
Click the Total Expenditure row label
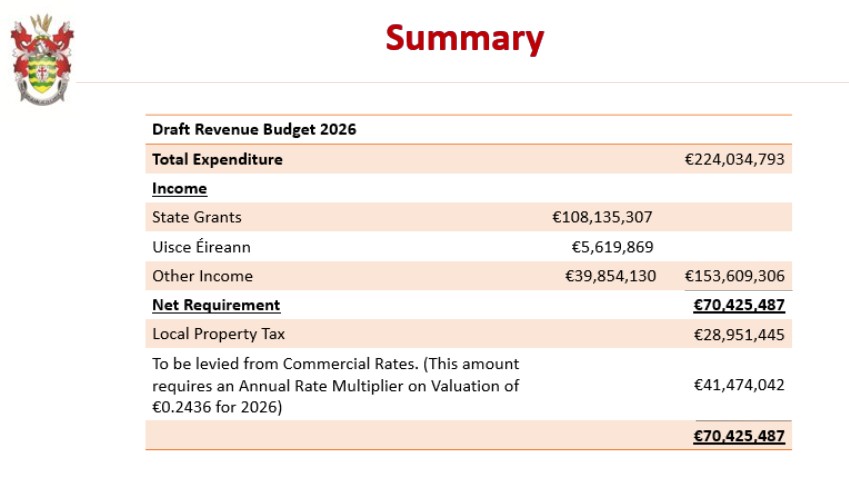(217, 159)
